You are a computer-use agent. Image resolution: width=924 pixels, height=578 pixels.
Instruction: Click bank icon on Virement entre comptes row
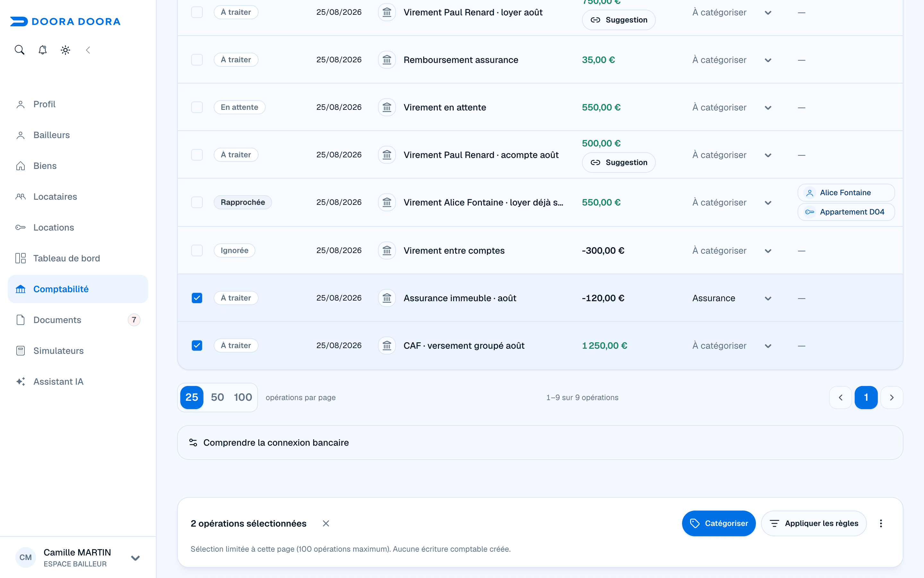[x=387, y=250]
